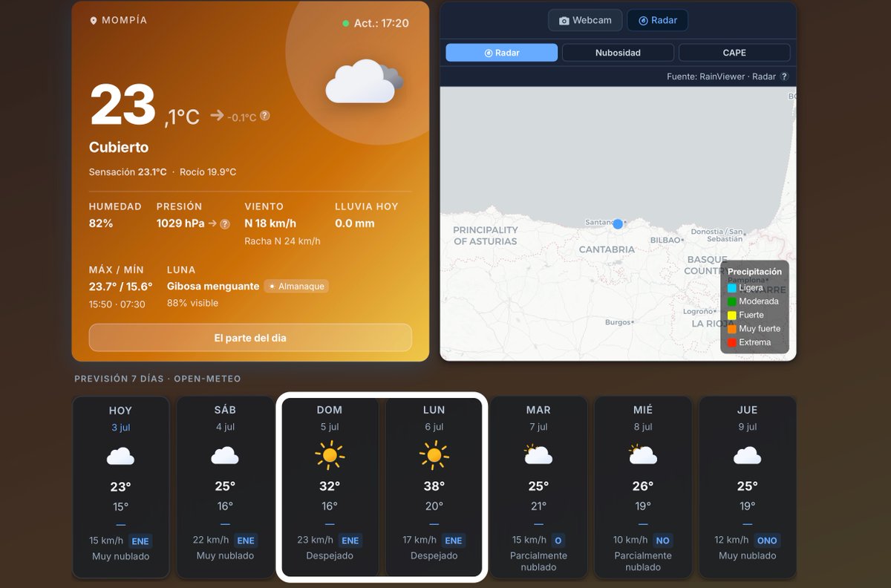891x588 pixels.
Task: Click the cloud icon for SÁB forecast
Action: pyautogui.click(x=225, y=456)
